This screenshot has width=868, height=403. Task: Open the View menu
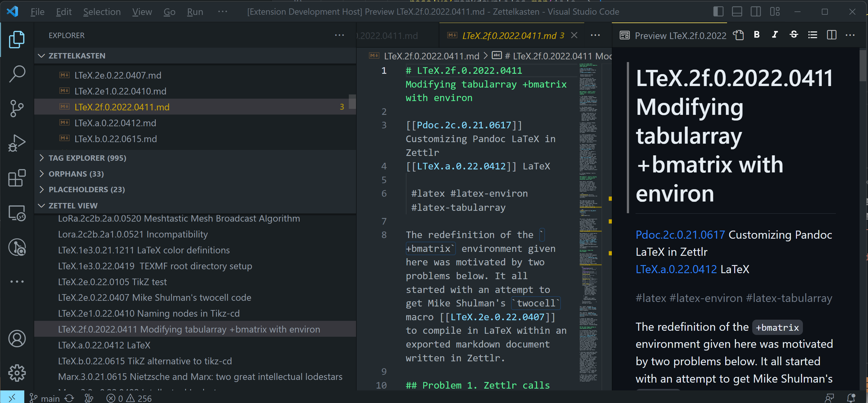click(x=142, y=12)
